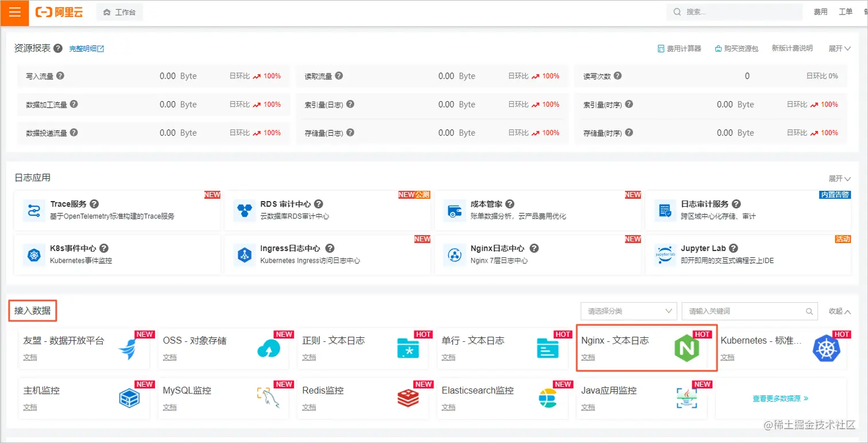Open the 日志审计服务 app icon
This screenshot has height=443, width=868.
point(665,210)
